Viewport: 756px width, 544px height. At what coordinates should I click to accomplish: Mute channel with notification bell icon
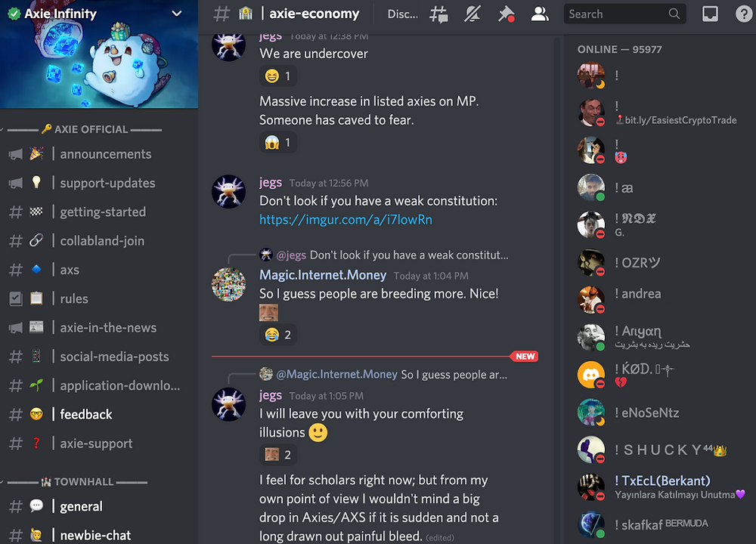coord(472,14)
